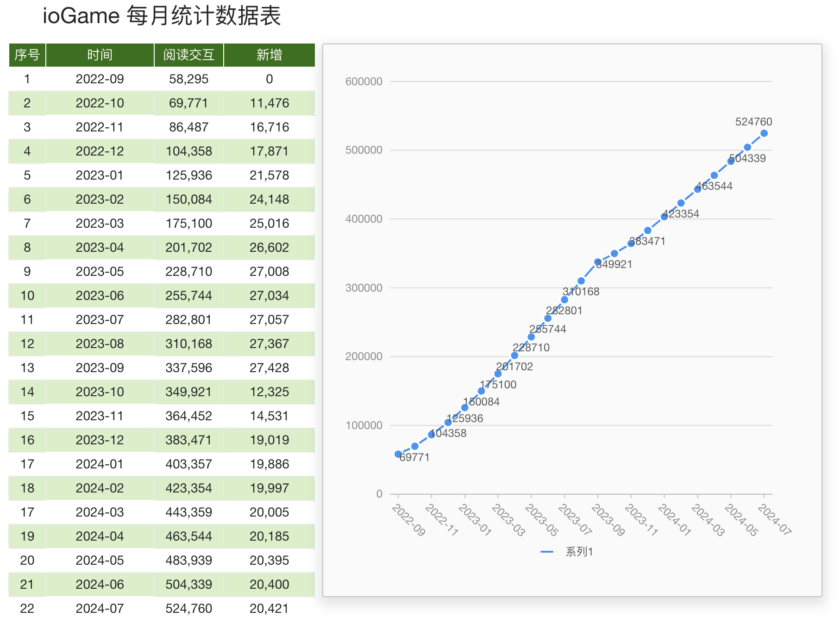Select cell with value 17,871

pyautogui.click(x=270, y=151)
